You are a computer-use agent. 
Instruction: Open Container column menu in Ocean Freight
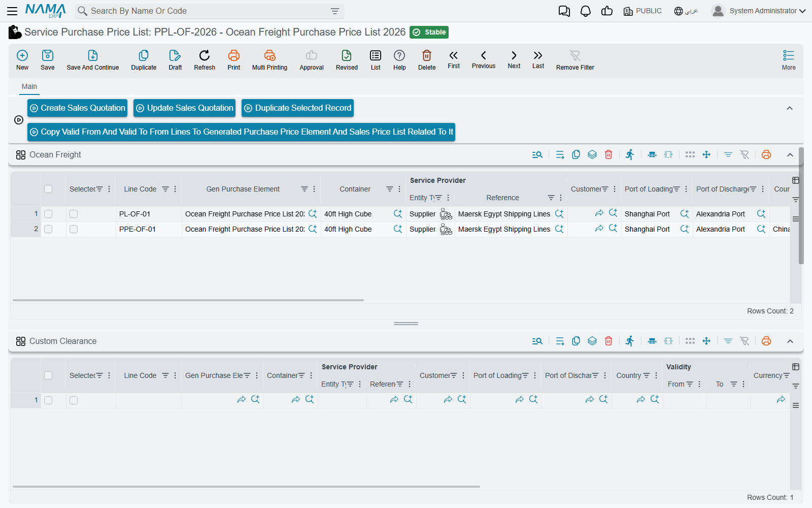click(399, 189)
